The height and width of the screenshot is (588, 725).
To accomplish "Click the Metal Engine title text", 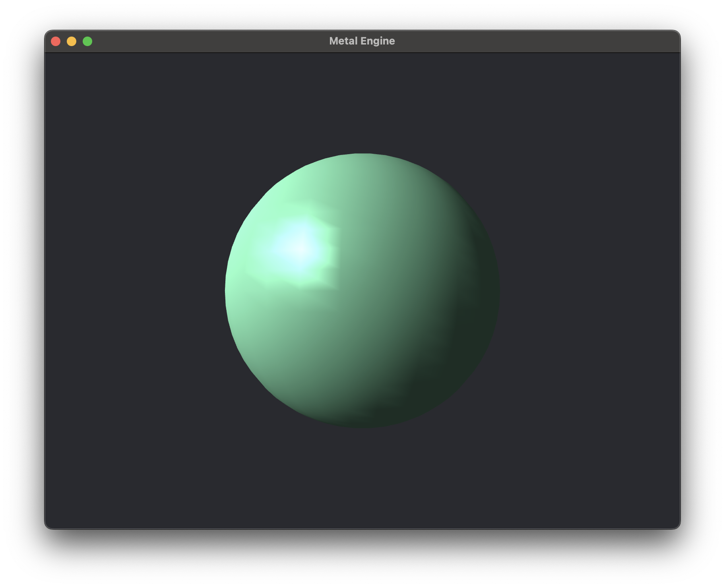I will click(x=362, y=41).
